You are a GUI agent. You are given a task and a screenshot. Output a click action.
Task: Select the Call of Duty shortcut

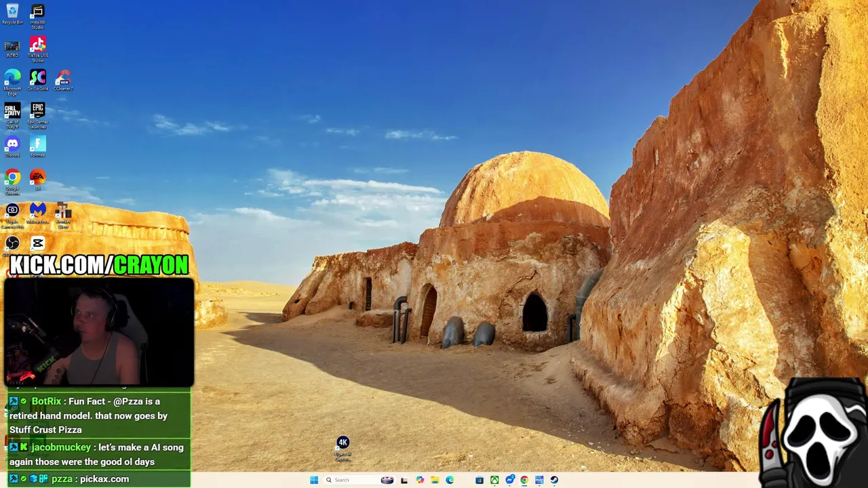coord(12,115)
